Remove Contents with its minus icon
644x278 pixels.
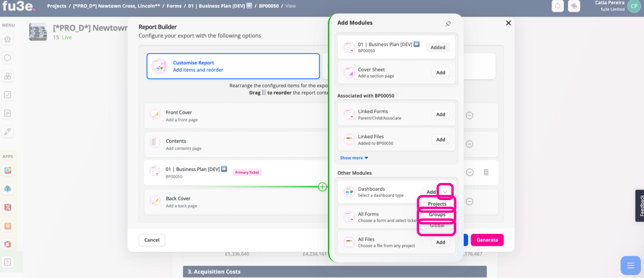point(470,144)
